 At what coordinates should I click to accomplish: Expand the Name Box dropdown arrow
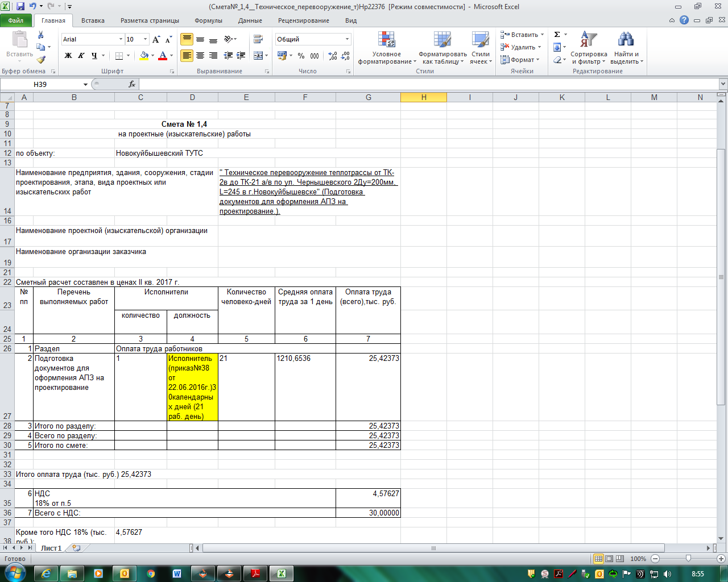click(86, 85)
